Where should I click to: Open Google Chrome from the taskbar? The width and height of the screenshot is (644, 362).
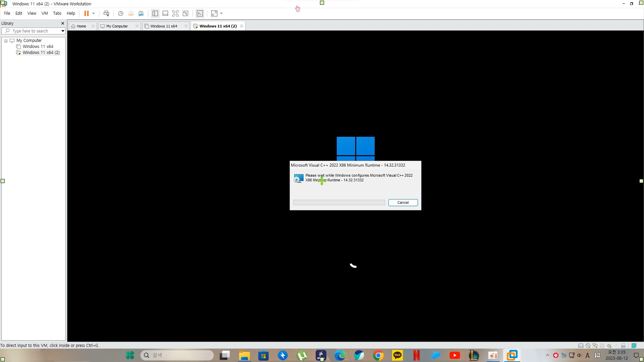(378, 355)
